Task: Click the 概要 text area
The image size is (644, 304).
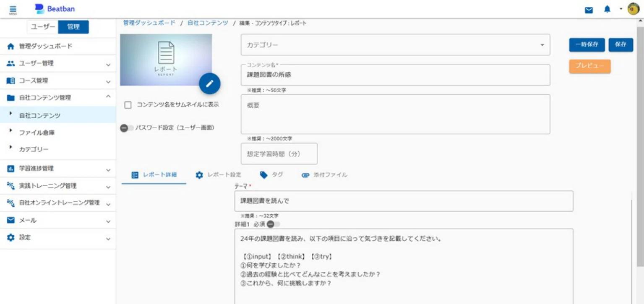Action: coord(395,114)
